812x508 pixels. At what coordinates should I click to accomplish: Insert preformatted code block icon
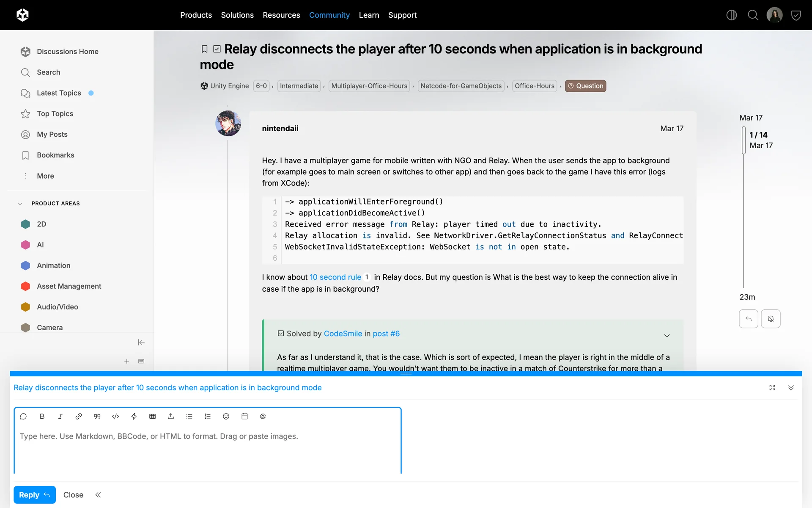115,417
